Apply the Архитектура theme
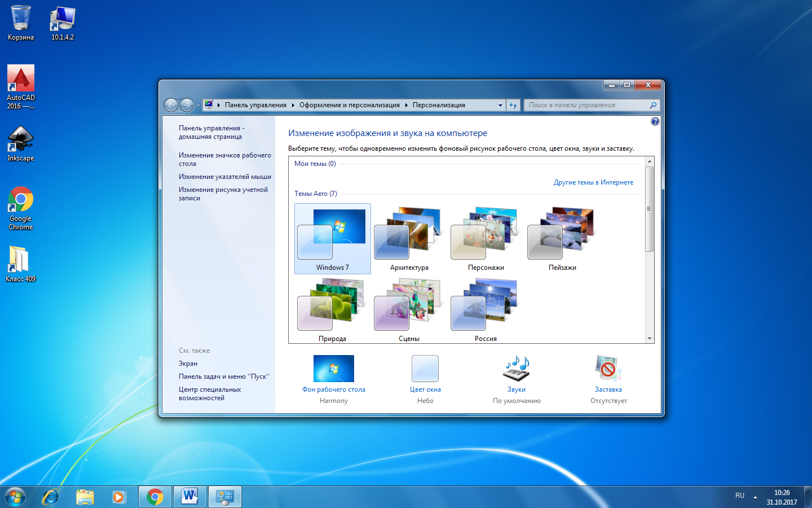Screen dimensions: 812x508 [x=409, y=238]
